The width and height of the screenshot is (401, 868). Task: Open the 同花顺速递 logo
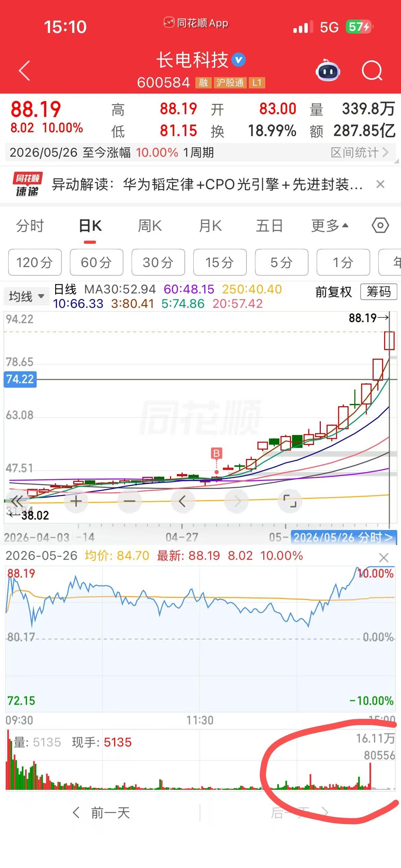point(27,184)
